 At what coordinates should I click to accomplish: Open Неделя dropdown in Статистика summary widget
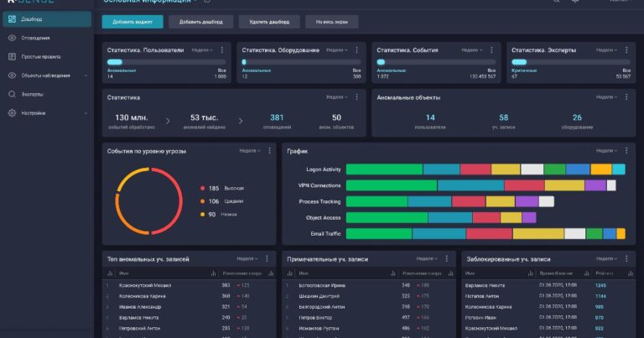click(x=337, y=97)
